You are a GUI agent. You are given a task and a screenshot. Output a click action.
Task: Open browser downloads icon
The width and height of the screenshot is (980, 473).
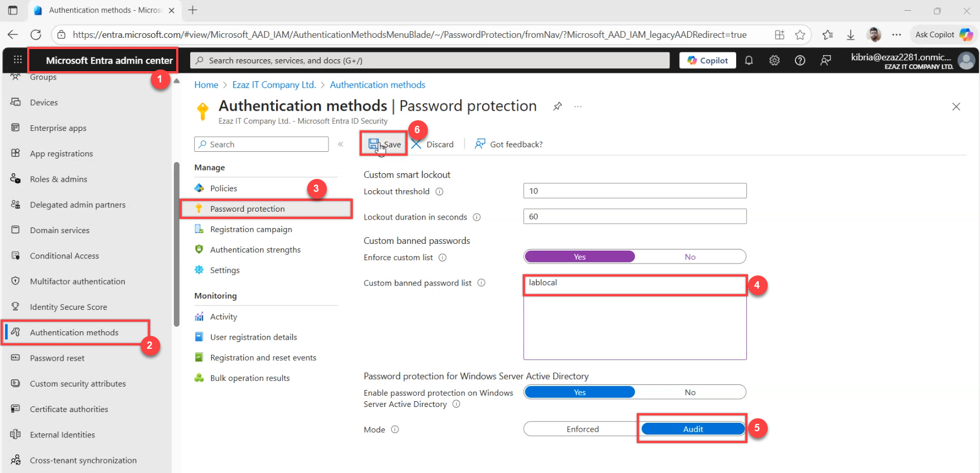coord(850,35)
